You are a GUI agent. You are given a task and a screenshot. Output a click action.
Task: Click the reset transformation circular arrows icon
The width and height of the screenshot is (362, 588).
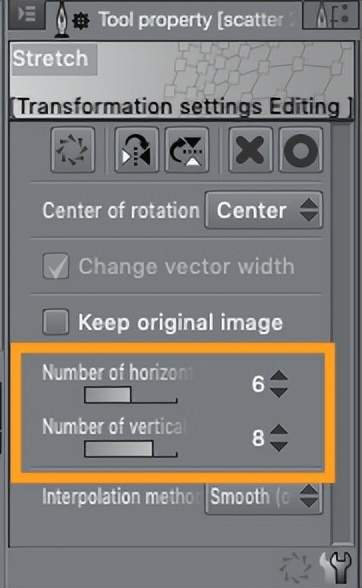[x=73, y=150]
